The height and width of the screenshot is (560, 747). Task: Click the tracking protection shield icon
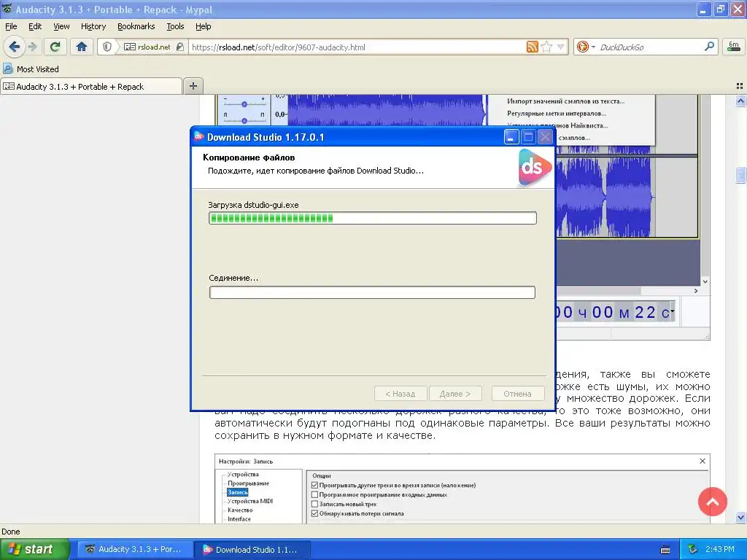point(107,47)
